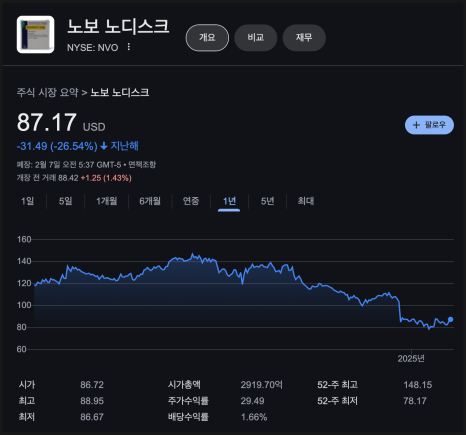Select the 1년 chart range
466x435 pixels.
click(x=229, y=201)
